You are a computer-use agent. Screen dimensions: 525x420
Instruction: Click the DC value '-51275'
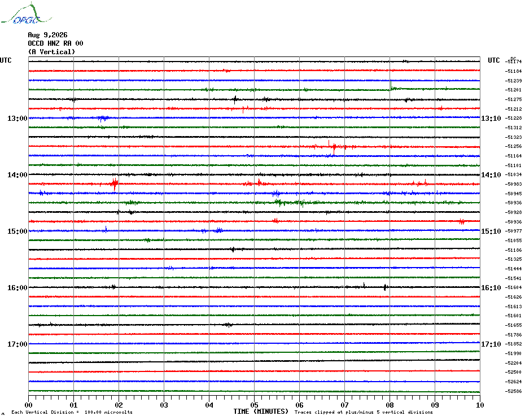514,99
